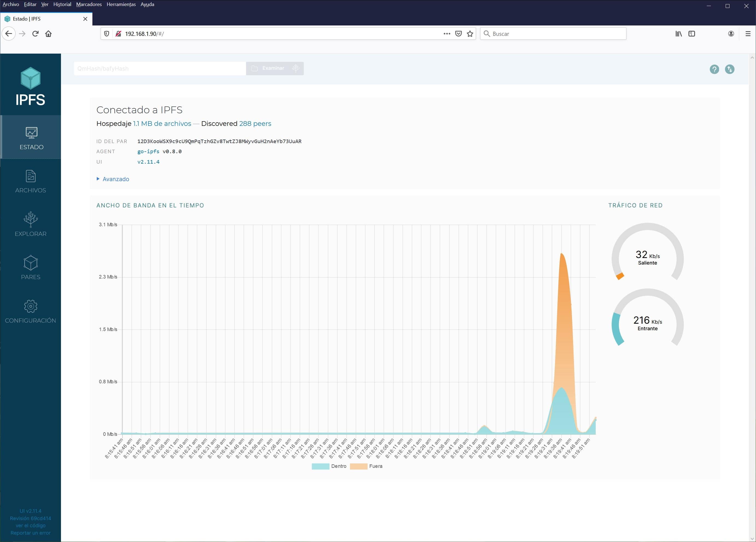Open the Explorar section icon
756x542 pixels.
[30, 219]
